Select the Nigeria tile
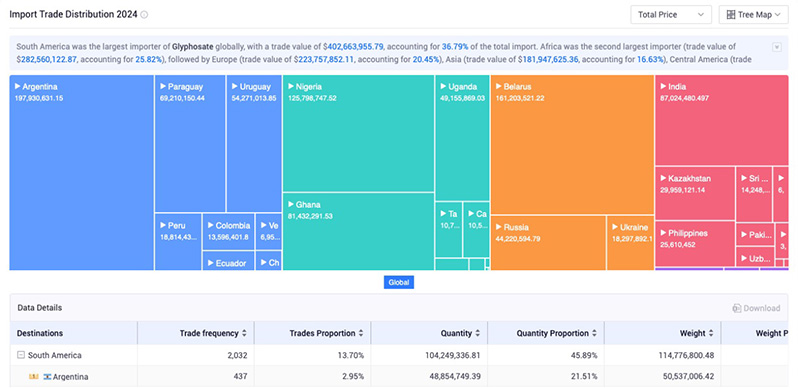 pos(358,133)
